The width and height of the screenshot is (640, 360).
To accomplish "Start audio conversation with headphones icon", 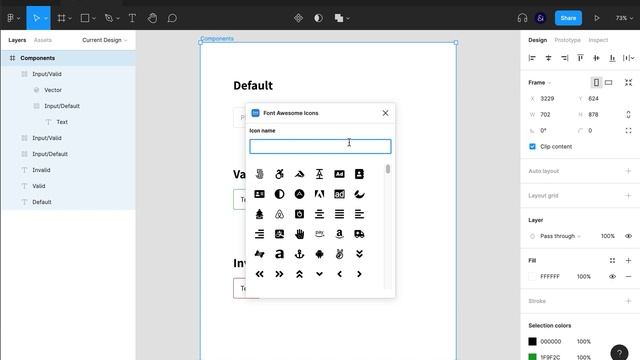I will [x=522, y=18].
